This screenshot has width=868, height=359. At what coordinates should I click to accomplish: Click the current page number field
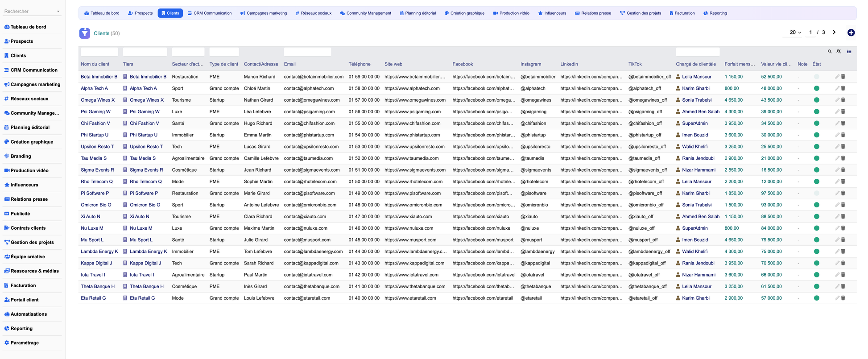click(810, 33)
